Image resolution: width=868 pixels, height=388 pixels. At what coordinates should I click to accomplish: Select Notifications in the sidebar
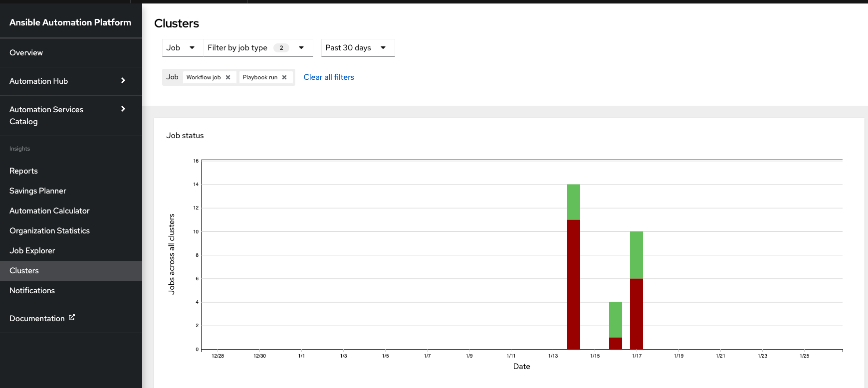32,291
